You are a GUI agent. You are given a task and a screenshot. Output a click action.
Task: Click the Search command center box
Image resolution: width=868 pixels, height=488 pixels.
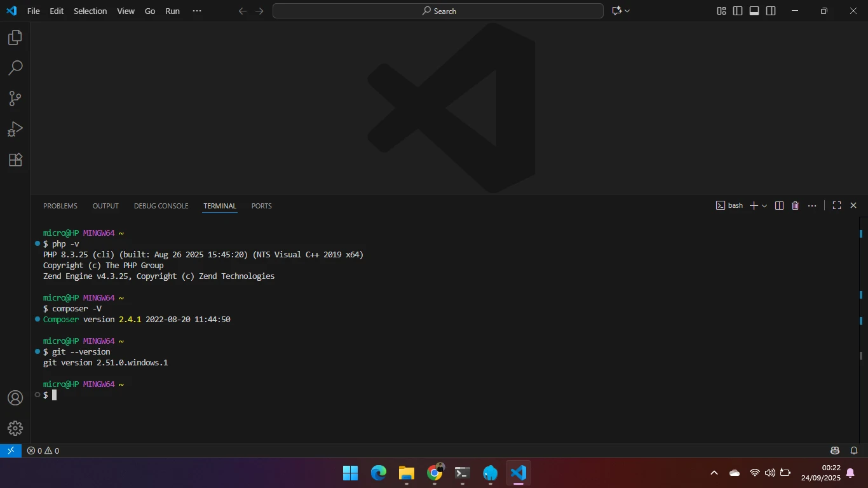coord(438,11)
